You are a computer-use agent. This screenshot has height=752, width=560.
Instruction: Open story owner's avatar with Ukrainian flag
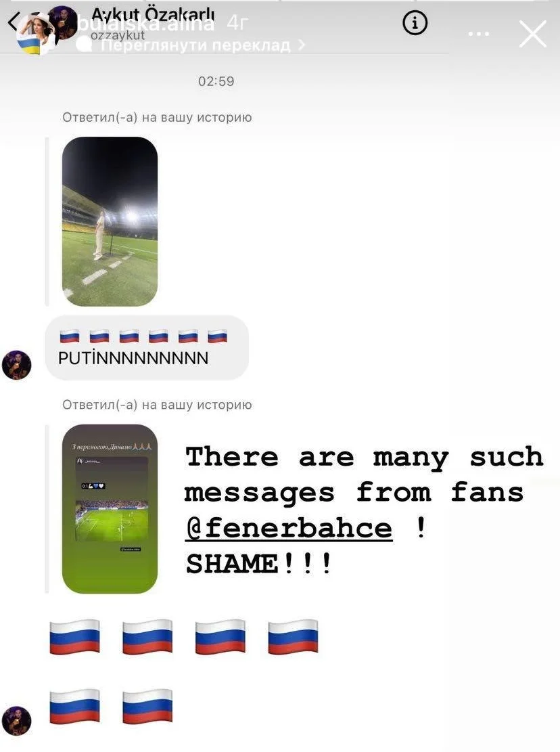(34, 34)
